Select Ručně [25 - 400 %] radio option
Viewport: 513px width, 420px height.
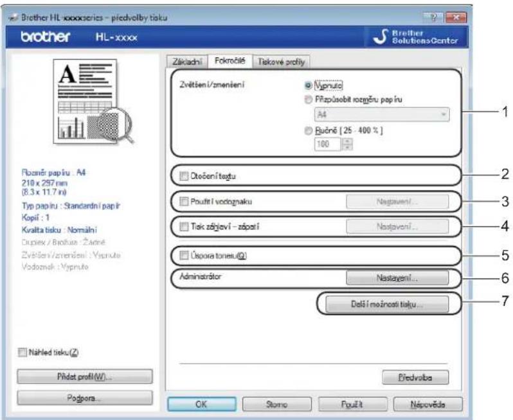[308, 131]
